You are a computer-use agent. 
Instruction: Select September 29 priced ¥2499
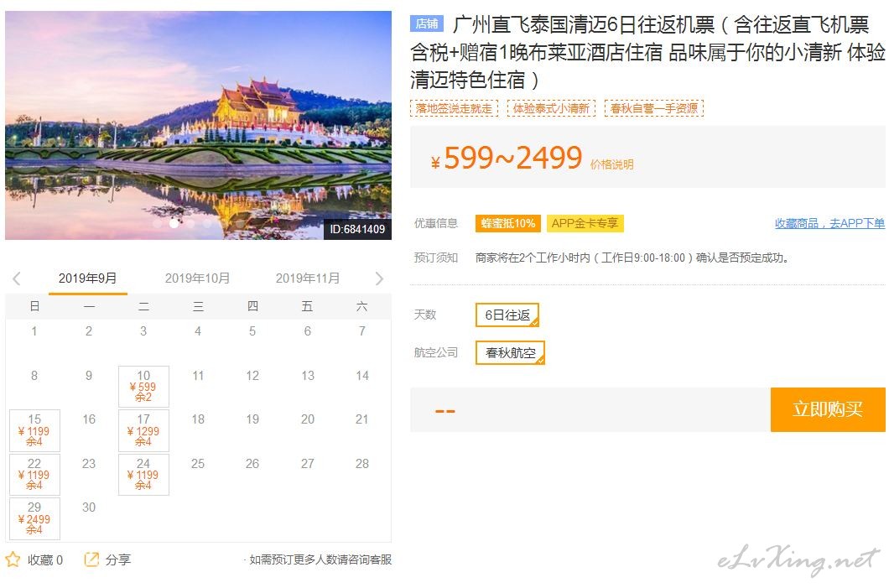click(34, 518)
